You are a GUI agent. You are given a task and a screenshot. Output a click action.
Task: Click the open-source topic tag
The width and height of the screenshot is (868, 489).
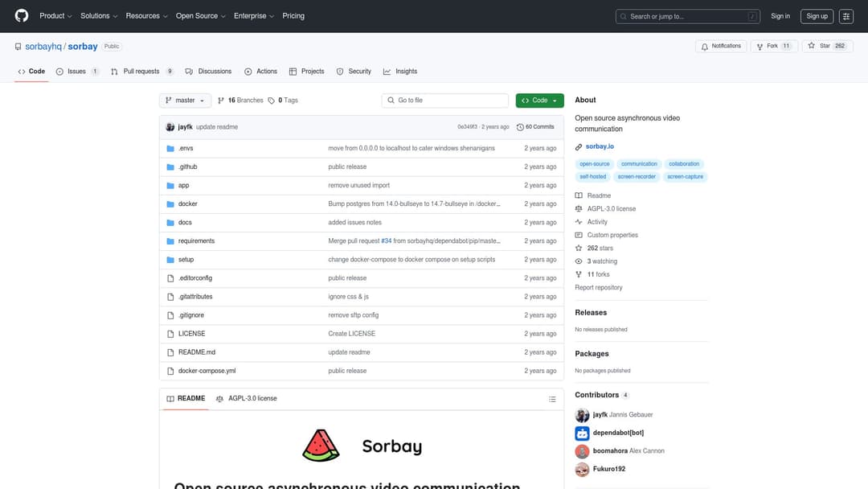pyautogui.click(x=595, y=164)
